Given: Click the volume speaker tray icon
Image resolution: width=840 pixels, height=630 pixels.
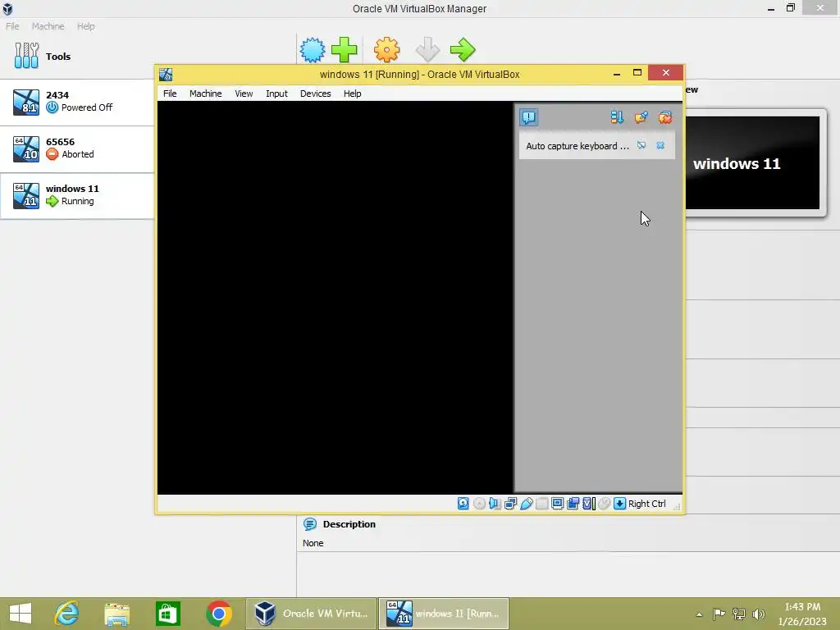Looking at the screenshot, I should point(759,614).
